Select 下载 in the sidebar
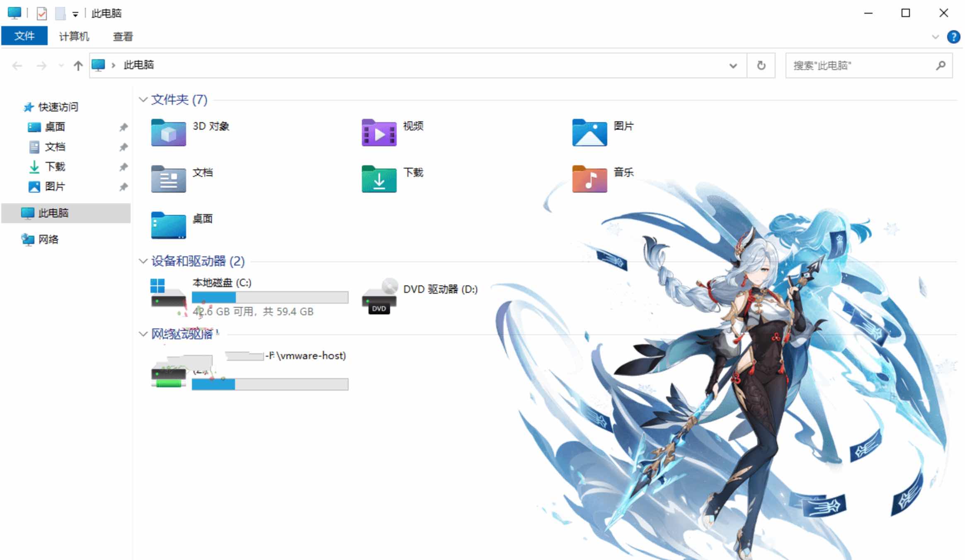This screenshot has height=560, width=965. (x=55, y=167)
